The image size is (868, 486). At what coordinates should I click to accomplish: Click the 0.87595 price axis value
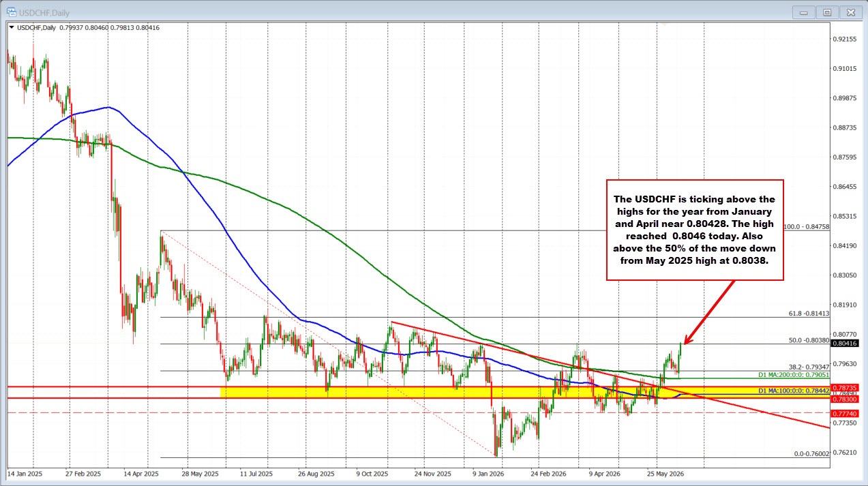point(845,157)
